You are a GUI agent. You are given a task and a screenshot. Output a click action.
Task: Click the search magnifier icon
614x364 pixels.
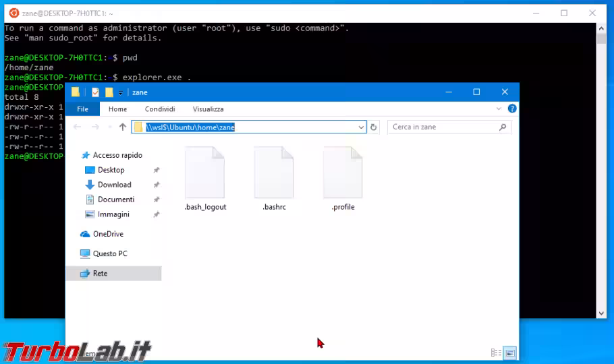pyautogui.click(x=503, y=127)
